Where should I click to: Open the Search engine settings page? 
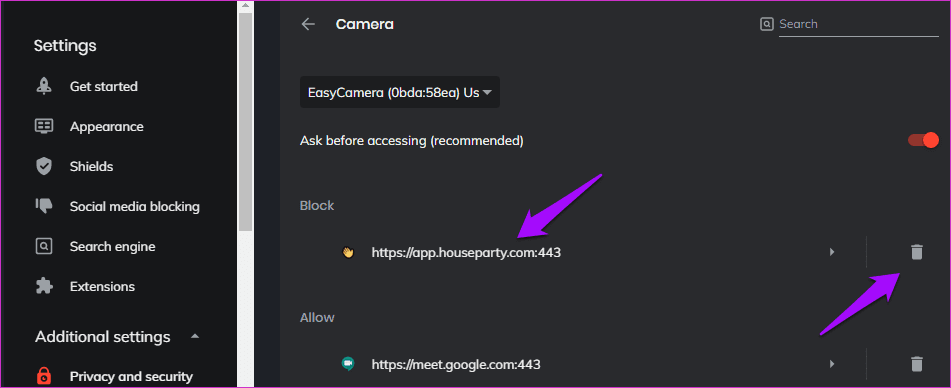(x=113, y=247)
